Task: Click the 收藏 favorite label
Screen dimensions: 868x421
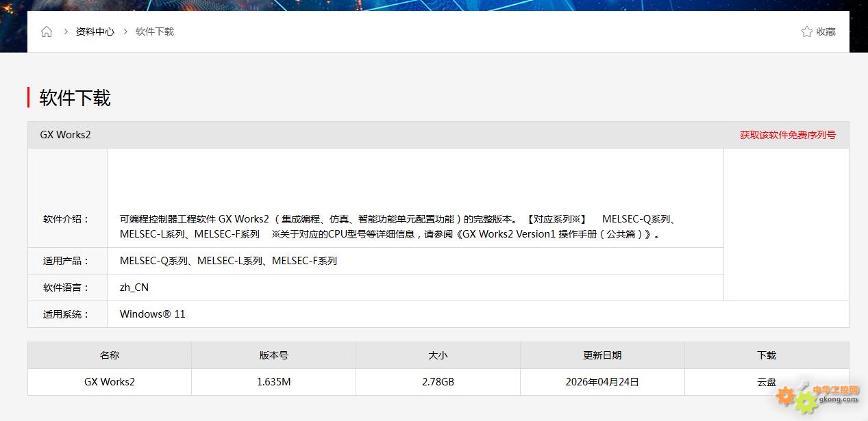Action: tap(826, 31)
